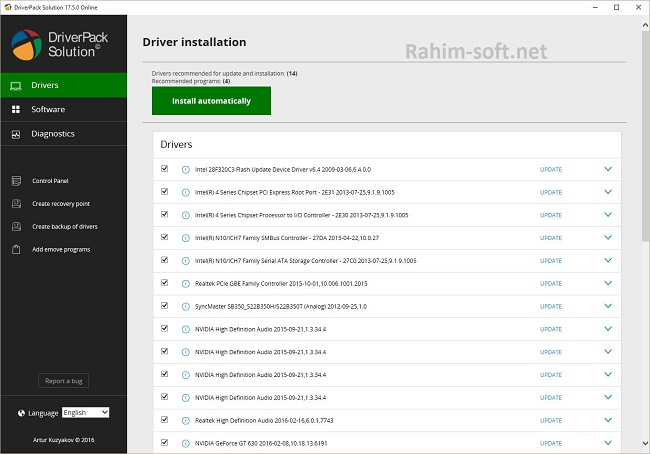
Task: Uncheck Chipset Processor to I/O Controller 2E30
Action: click(165, 214)
